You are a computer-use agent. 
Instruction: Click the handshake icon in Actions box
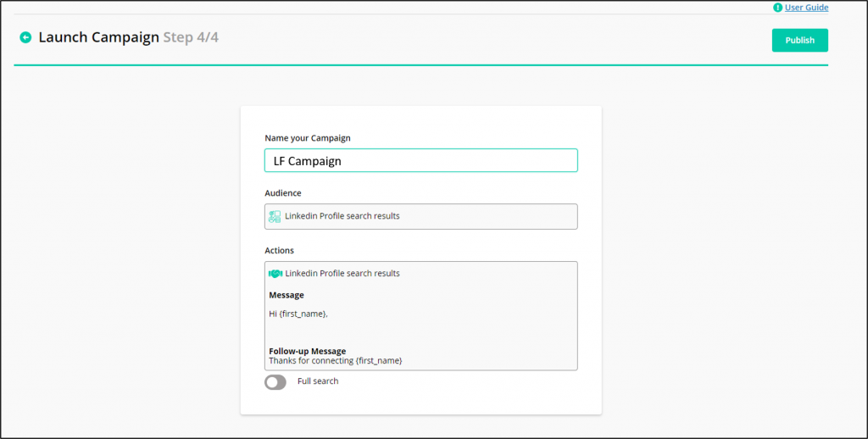tap(275, 274)
